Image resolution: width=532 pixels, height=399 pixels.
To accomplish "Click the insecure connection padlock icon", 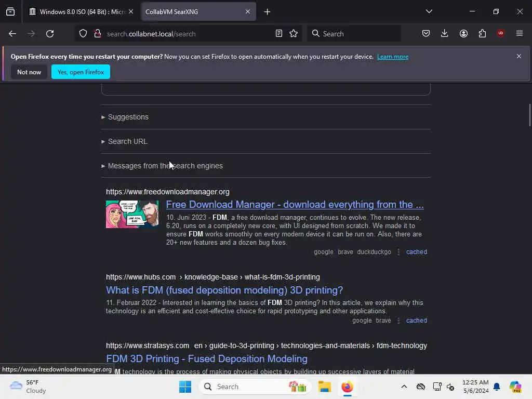I will click(98, 34).
